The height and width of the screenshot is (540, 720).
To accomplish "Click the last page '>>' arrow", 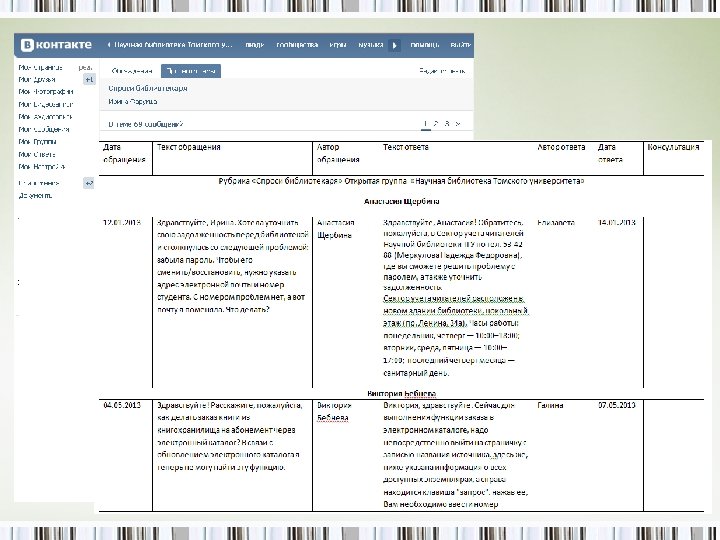I will coord(458,124).
